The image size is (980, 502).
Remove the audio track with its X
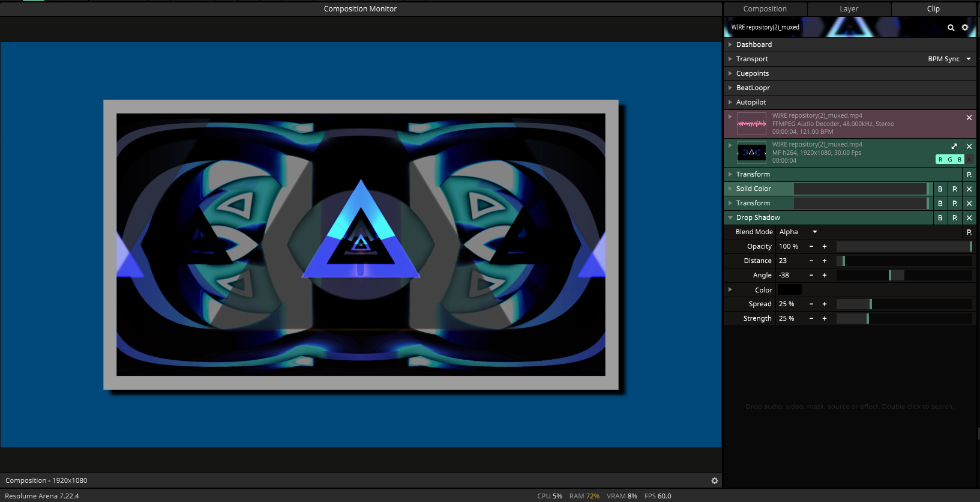tap(969, 118)
